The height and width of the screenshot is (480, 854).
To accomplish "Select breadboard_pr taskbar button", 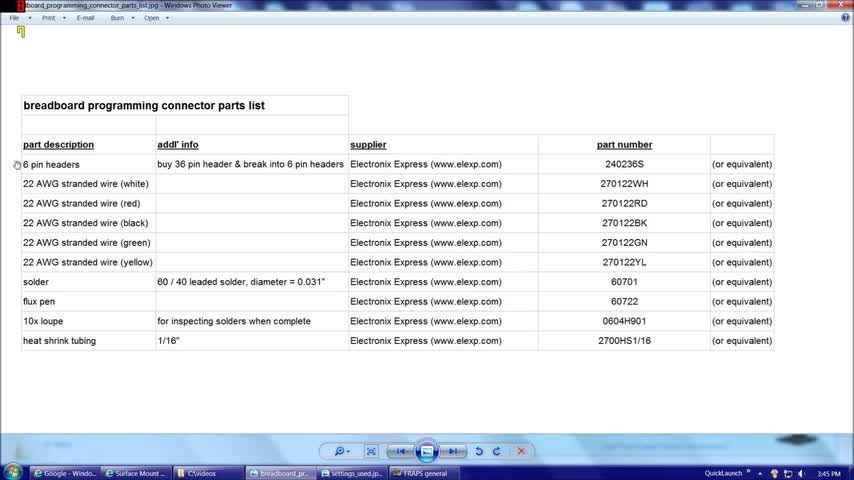I will tap(280, 473).
